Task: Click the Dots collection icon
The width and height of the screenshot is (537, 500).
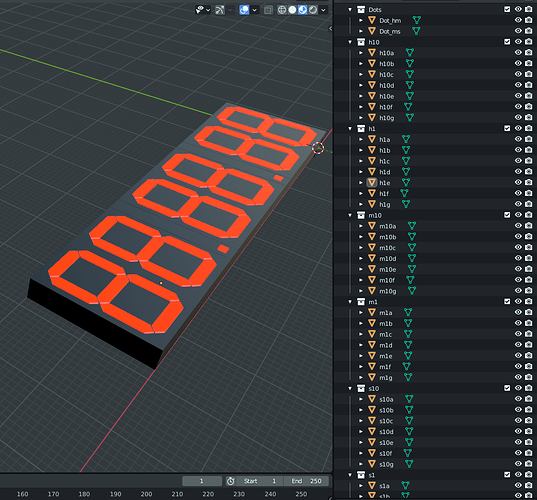Action: [x=361, y=10]
